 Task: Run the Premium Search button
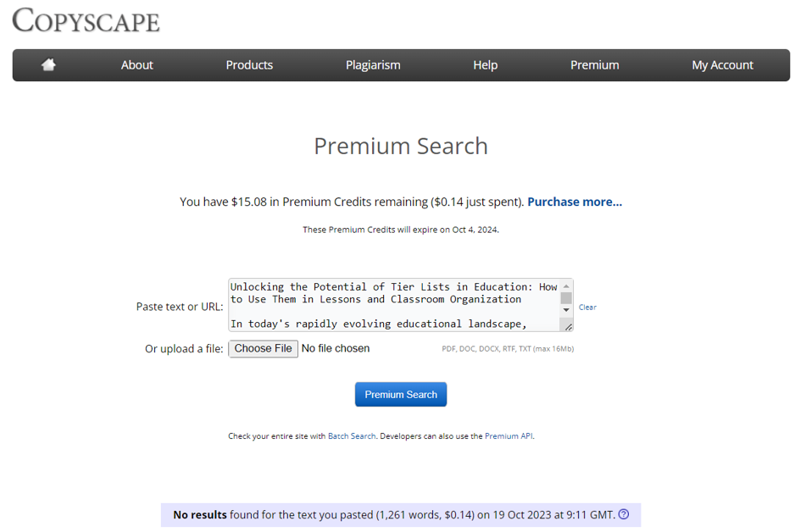401,395
